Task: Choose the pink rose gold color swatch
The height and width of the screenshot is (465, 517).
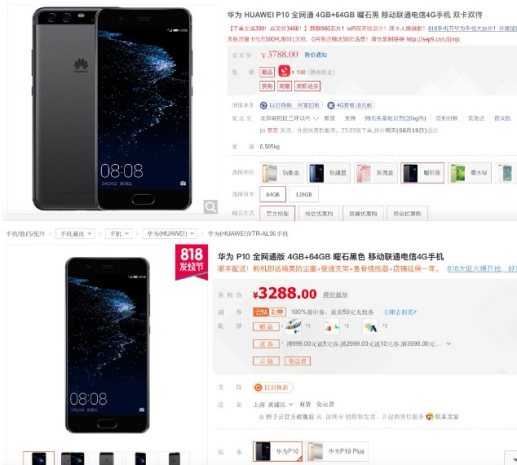Action: click(376, 173)
